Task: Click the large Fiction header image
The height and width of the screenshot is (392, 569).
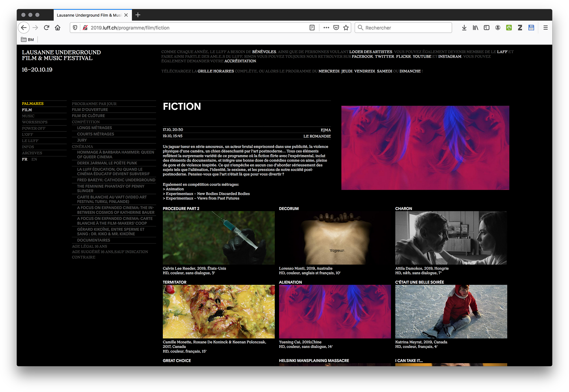Action: pos(425,148)
